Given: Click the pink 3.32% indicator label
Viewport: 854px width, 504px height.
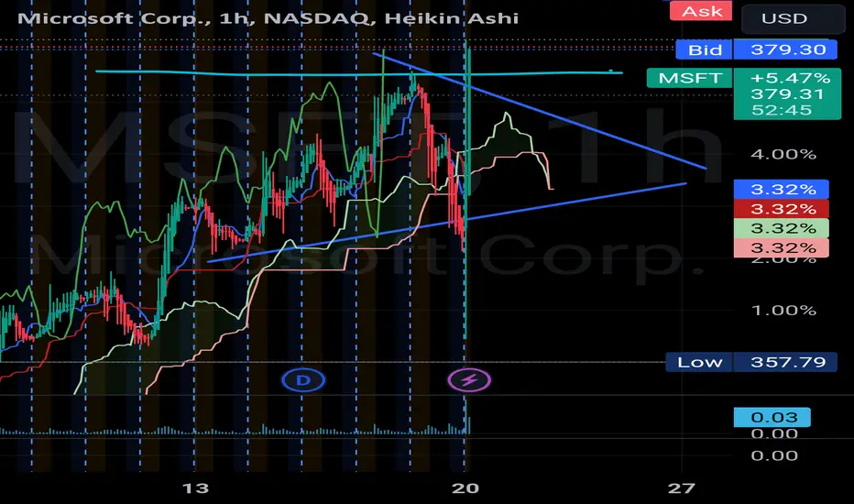Looking at the screenshot, I should click(x=782, y=248).
